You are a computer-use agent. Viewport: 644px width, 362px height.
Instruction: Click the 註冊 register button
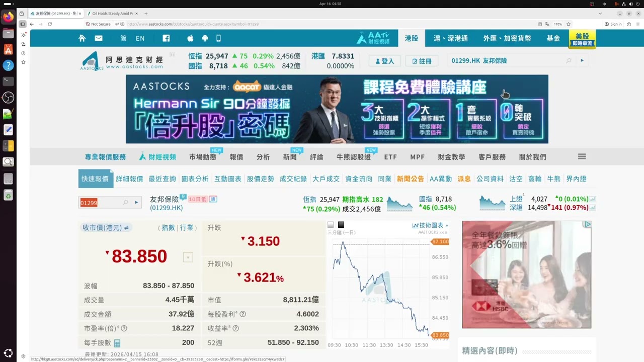tap(422, 61)
